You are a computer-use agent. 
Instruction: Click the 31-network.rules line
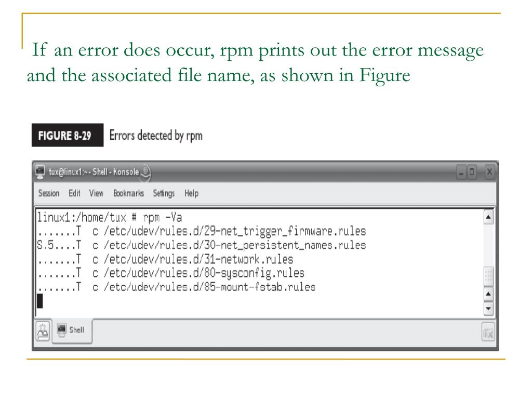coord(165,260)
